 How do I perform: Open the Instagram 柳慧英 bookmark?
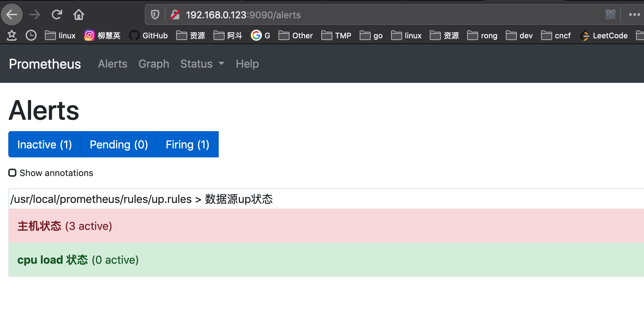[x=102, y=35]
